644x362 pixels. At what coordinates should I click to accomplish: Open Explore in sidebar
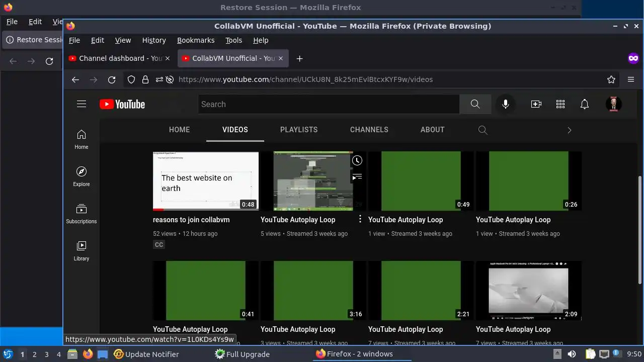82,176
